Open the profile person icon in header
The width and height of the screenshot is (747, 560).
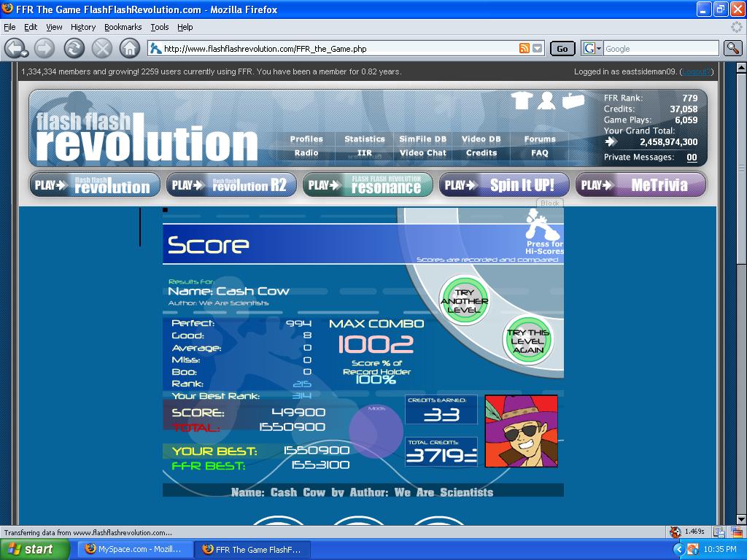point(546,101)
